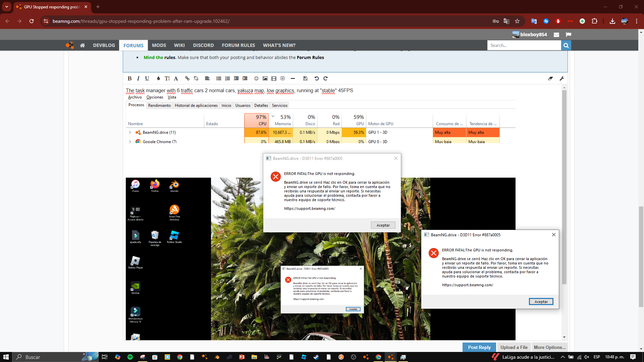This screenshot has height=362, width=644.
Task: Click Aceptar in the inactive D3D11 error dialog
Action: click(x=383, y=225)
